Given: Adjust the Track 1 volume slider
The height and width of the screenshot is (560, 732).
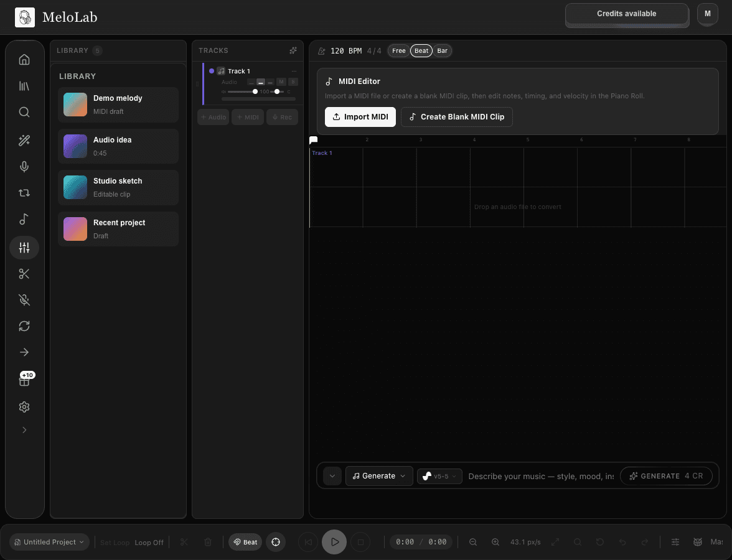Looking at the screenshot, I should tap(242, 91).
